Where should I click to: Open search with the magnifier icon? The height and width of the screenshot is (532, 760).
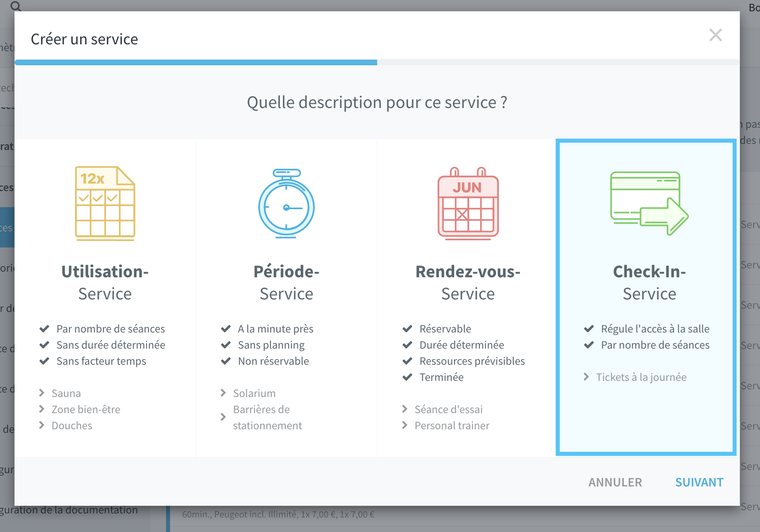pos(16,6)
